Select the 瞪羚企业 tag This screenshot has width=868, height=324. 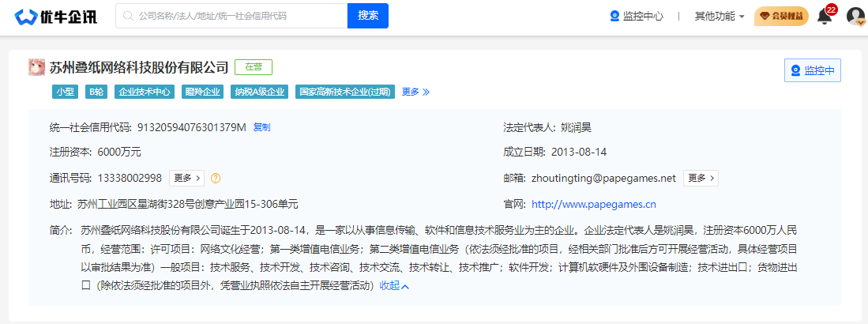point(203,92)
